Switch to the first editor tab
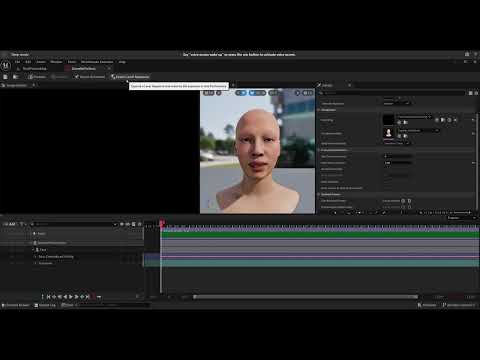480x360 pixels. [x=34, y=69]
